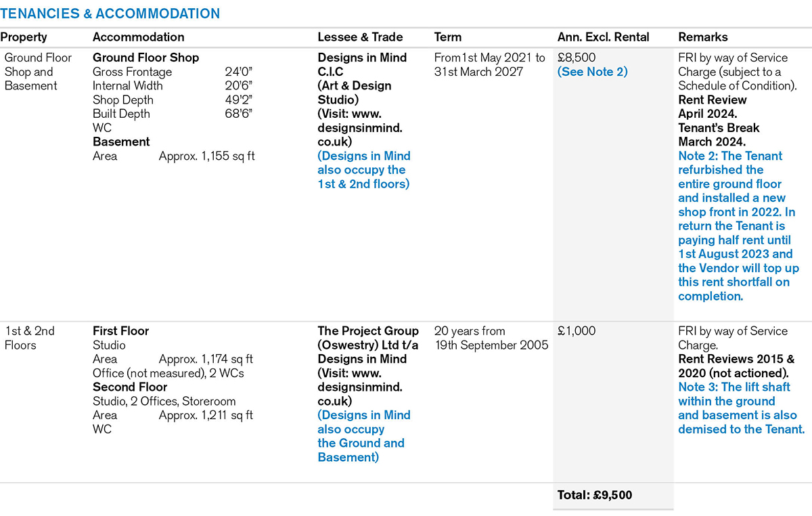Screen dimensions: 812x516
Task: Click the "Ground Floor Shop" bold heading
Action: coord(145,58)
